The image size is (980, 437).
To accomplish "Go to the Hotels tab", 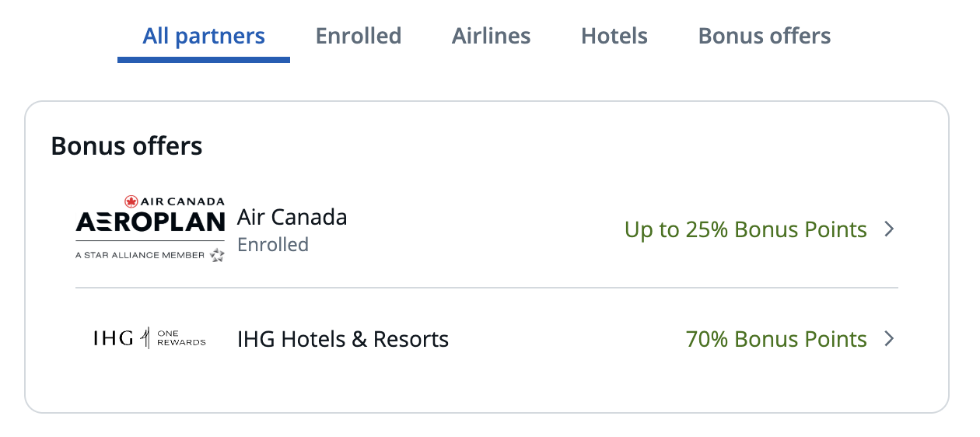I will pyautogui.click(x=614, y=36).
